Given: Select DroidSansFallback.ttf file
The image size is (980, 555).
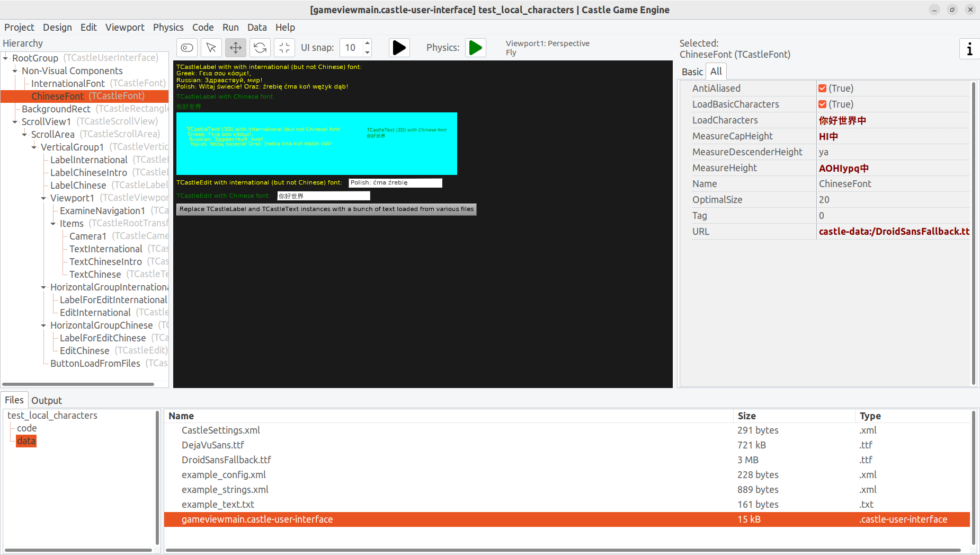Looking at the screenshot, I should (226, 460).
